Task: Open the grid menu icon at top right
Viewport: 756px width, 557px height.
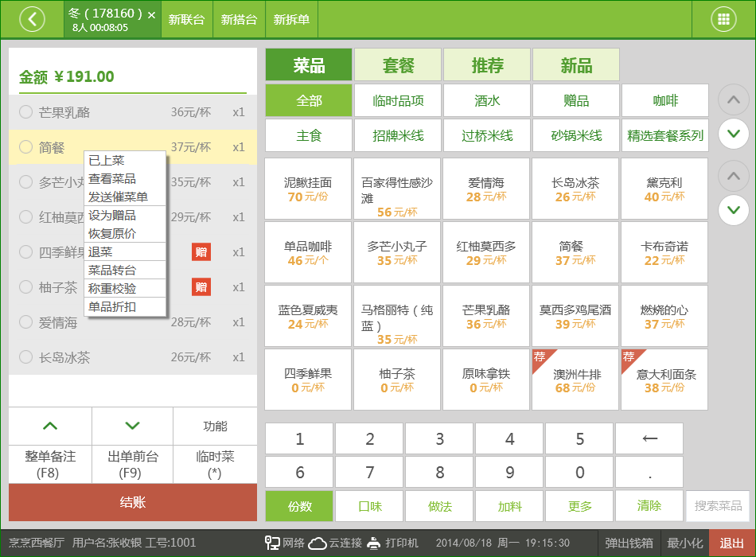Action: point(723,19)
